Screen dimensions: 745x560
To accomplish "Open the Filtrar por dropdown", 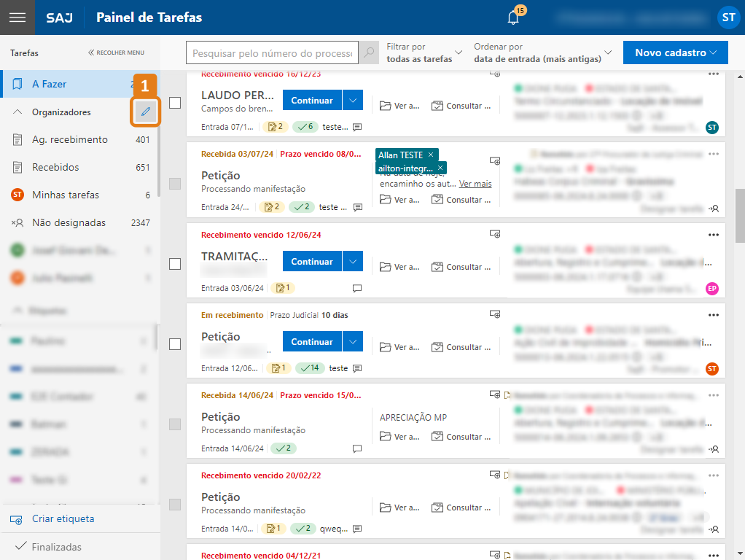I will tap(425, 52).
